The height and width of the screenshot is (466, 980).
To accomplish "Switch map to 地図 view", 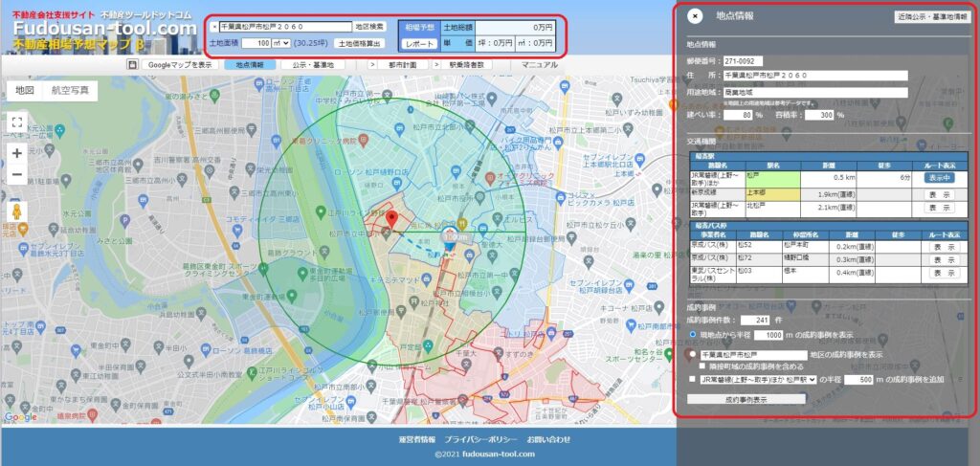I will (x=24, y=91).
